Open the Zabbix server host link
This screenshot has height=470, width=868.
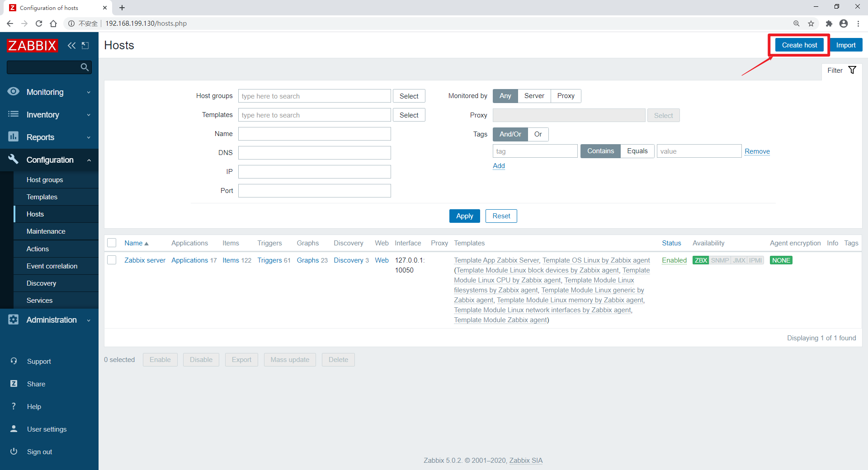point(145,260)
